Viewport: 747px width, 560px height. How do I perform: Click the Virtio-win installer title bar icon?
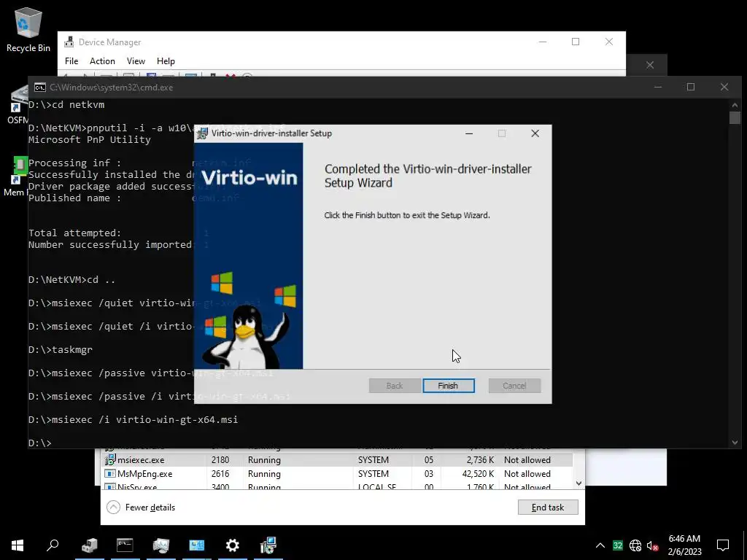[x=204, y=133]
